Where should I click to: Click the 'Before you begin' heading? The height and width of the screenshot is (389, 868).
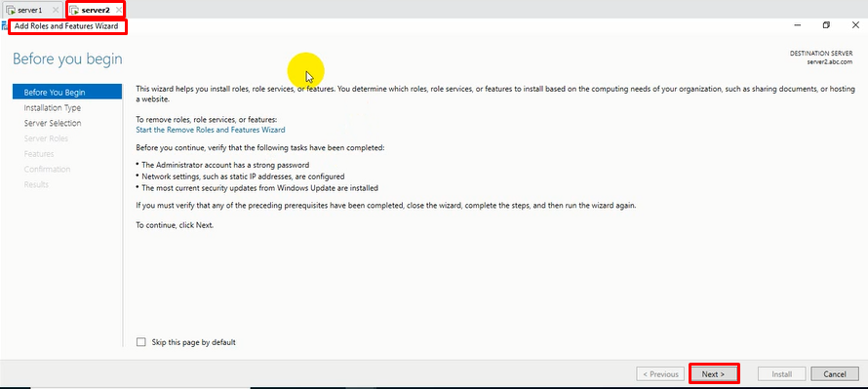[x=67, y=59]
